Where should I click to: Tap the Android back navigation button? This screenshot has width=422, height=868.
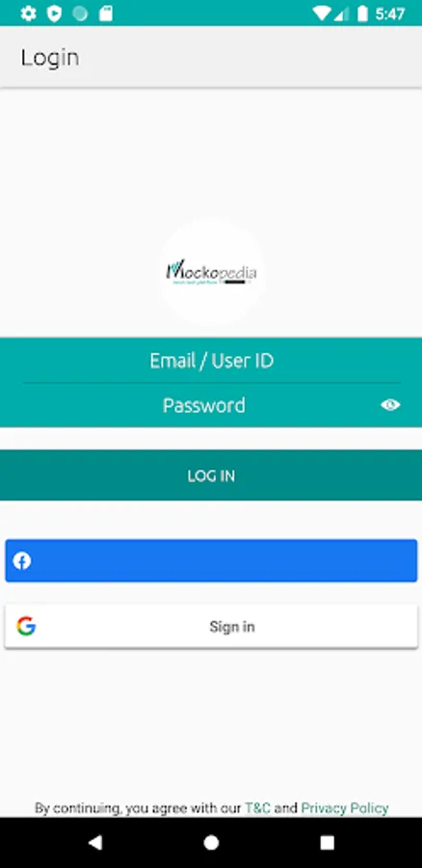pos(95,842)
